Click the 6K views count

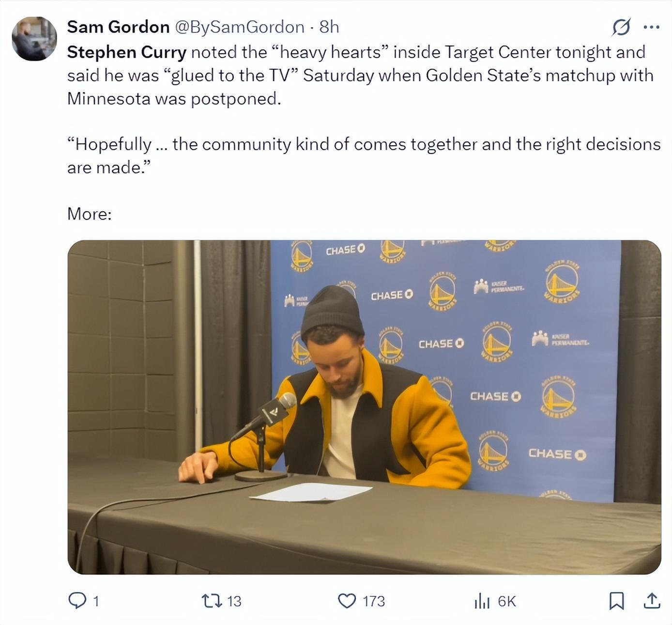[506, 601]
